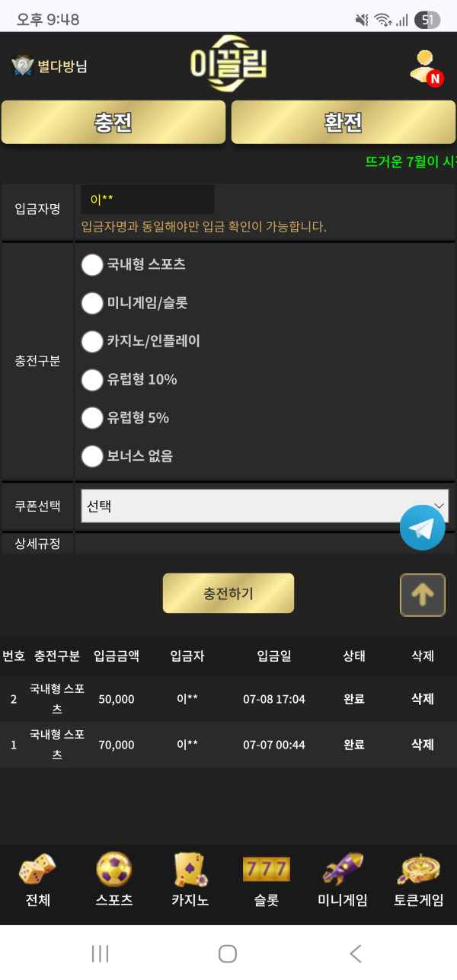
Task: Open 미니게임 rocket icon
Action: pyautogui.click(x=342, y=870)
